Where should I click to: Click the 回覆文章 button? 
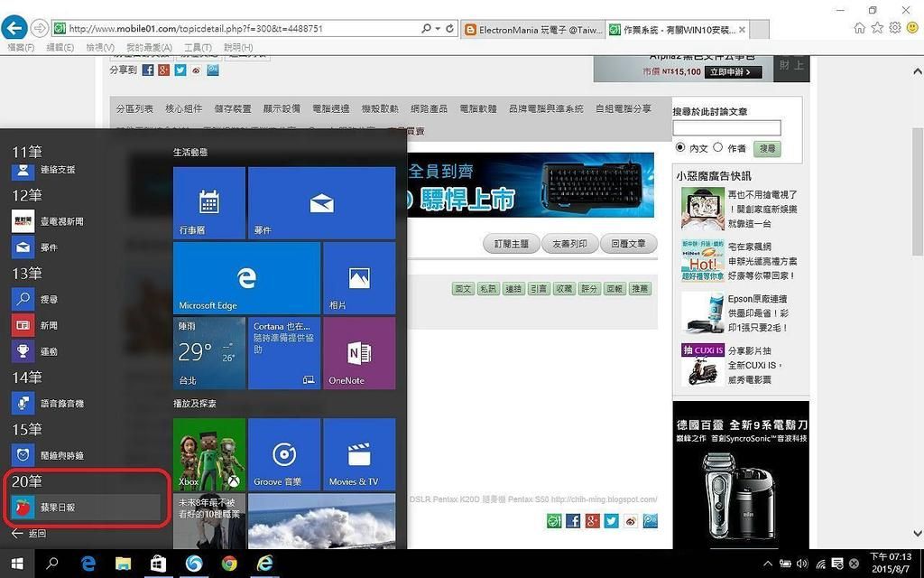click(628, 244)
